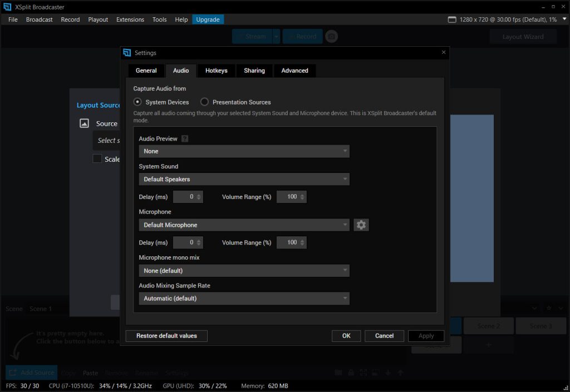The width and height of the screenshot is (570, 392).
Task: Open the Microphone mono mix dropdown
Action: click(244, 271)
